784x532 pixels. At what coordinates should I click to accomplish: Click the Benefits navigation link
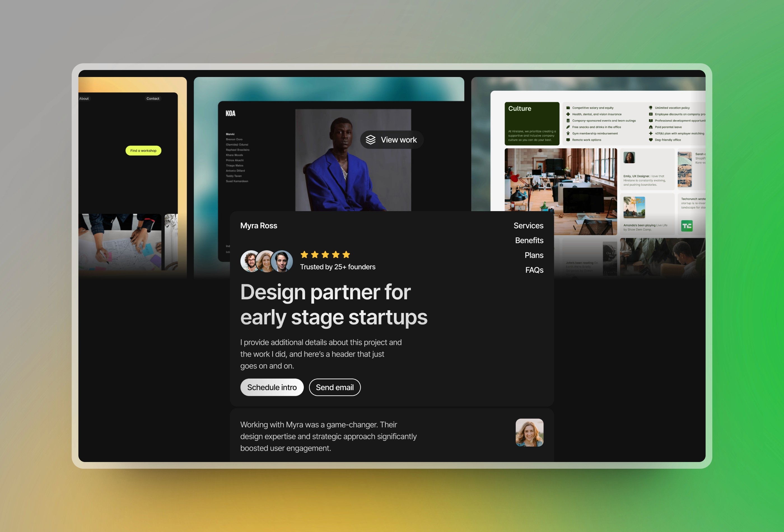[x=529, y=240]
